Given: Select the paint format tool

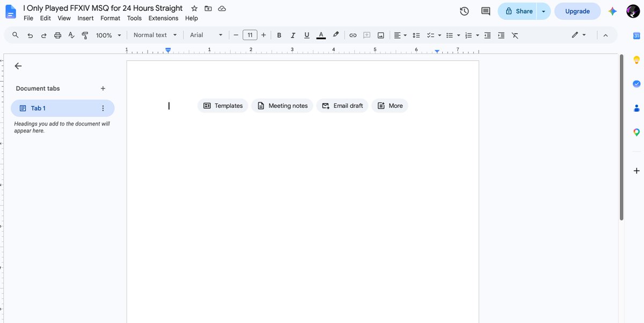Looking at the screenshot, I should point(85,35).
